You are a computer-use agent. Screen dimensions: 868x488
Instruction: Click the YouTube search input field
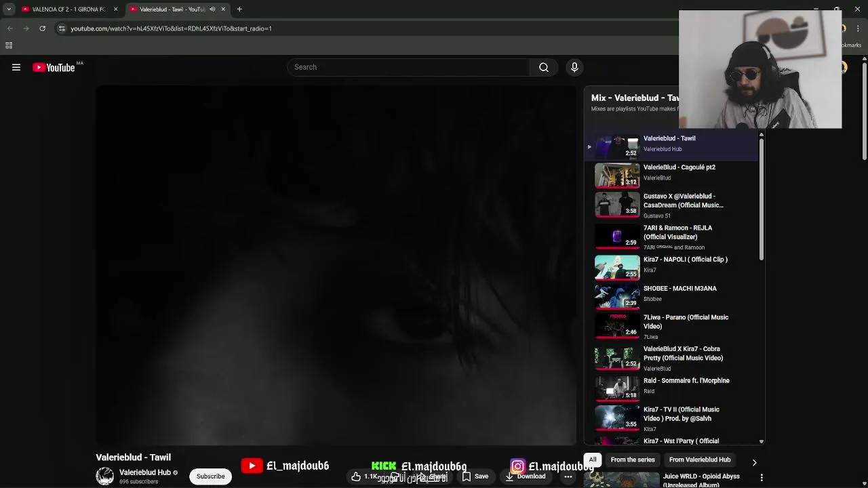[x=410, y=67]
